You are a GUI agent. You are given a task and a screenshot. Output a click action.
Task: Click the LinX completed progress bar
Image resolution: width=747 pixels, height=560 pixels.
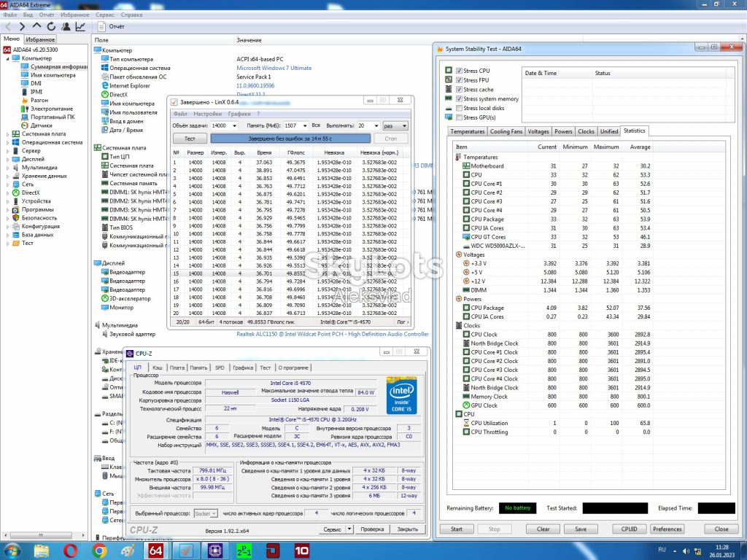(290, 139)
